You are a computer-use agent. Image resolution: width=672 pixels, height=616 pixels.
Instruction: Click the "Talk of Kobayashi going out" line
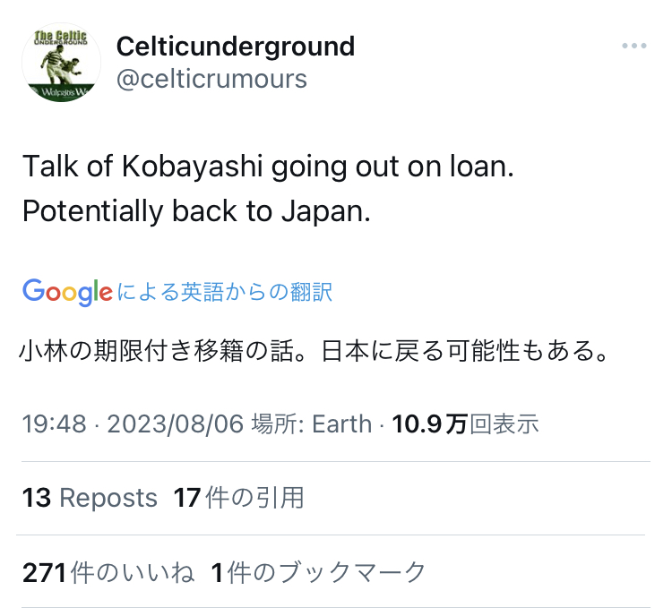267,167
